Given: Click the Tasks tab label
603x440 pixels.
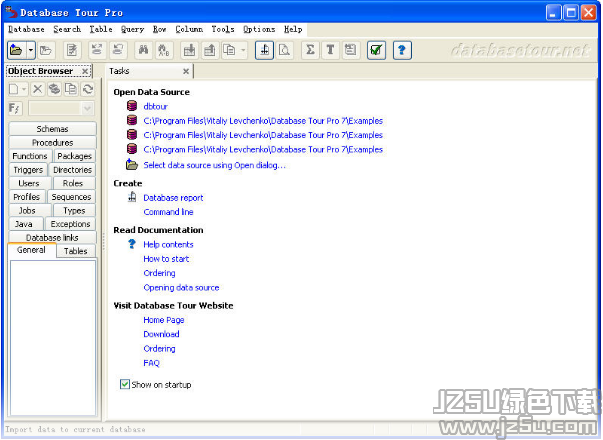Looking at the screenshot, I should (x=119, y=71).
